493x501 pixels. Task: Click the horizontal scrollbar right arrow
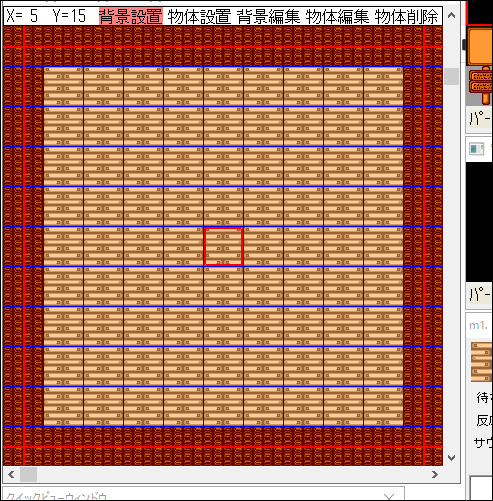435,474
